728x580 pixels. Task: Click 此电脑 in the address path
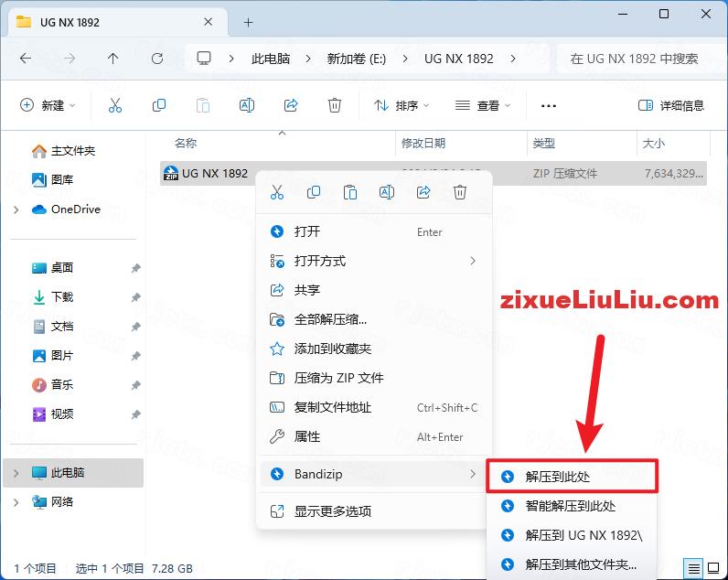[271, 59]
